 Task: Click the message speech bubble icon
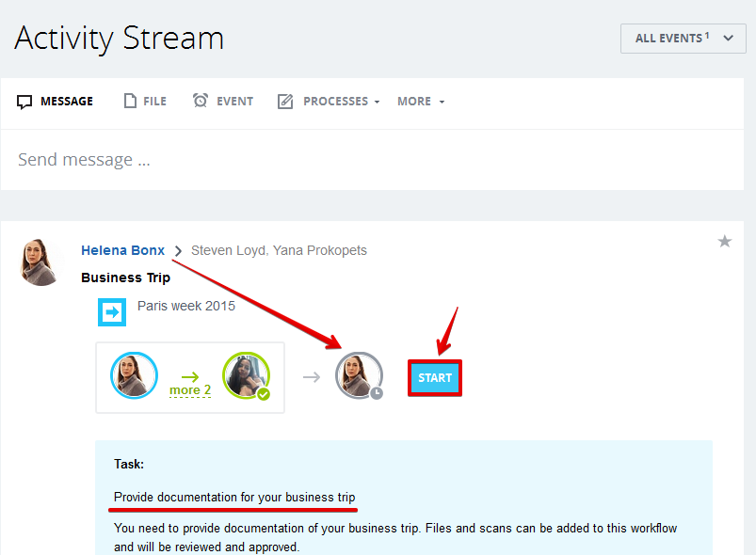(24, 102)
